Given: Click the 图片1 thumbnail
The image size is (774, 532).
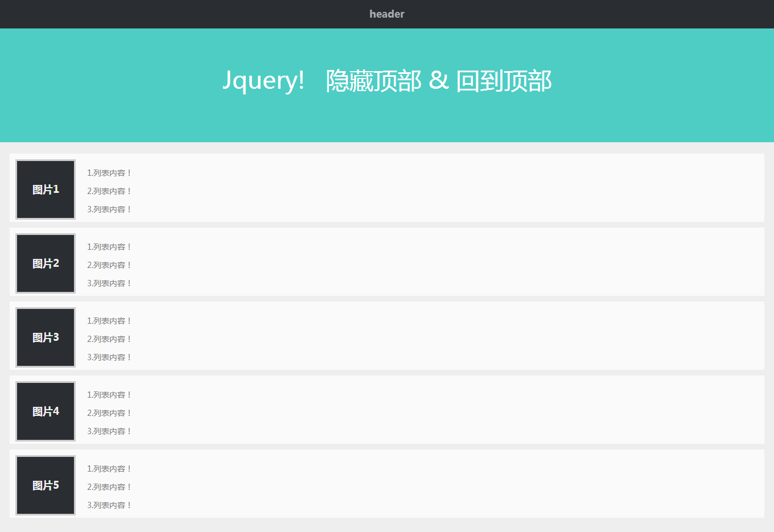Looking at the screenshot, I should (46, 189).
